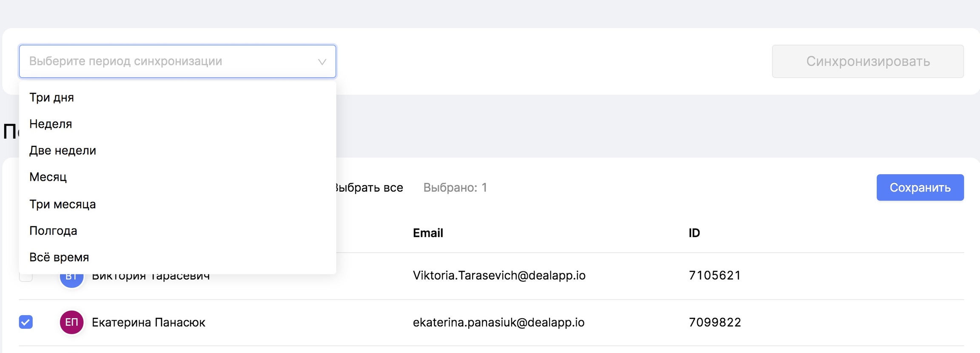Click the email ekaterina.panasiuk@dealapp.io
The height and width of the screenshot is (353, 980).
coord(499,322)
